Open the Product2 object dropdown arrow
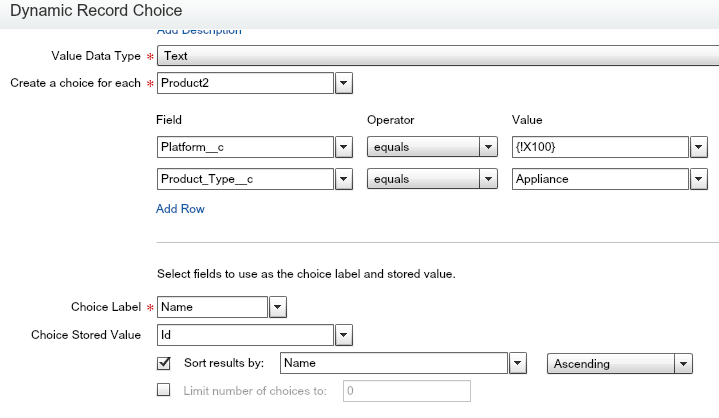Image resolution: width=719 pixels, height=418 pixels. [343, 83]
